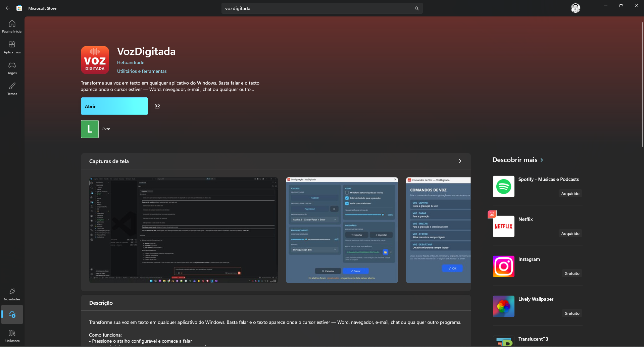Screen dimensions: 644x347
Task: Open Utilitários e ferramentas category link
Action: point(142,71)
